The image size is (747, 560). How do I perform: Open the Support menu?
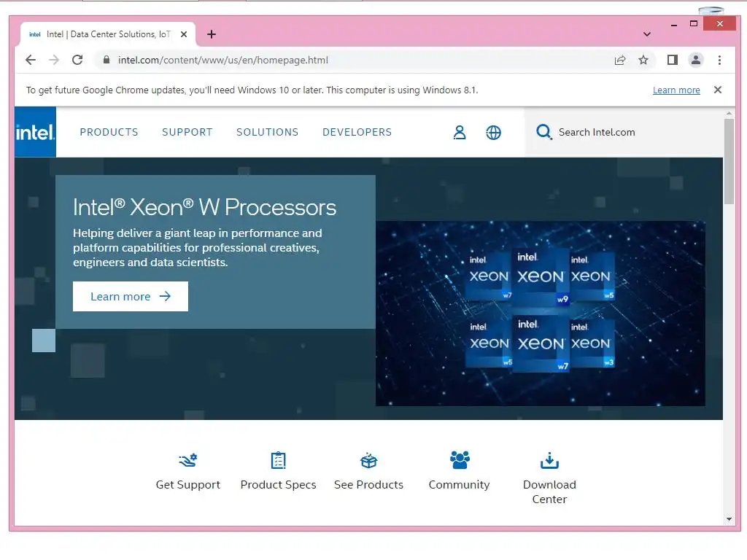[x=187, y=132]
